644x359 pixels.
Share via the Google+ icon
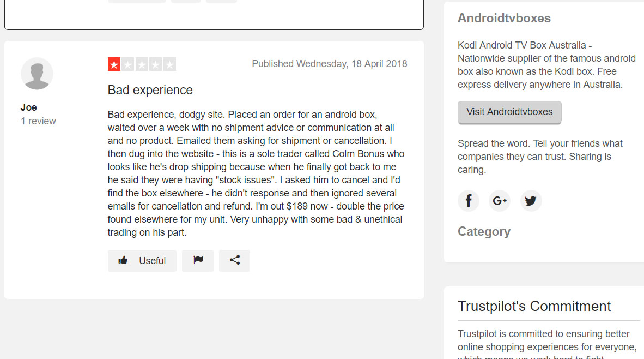pos(500,201)
